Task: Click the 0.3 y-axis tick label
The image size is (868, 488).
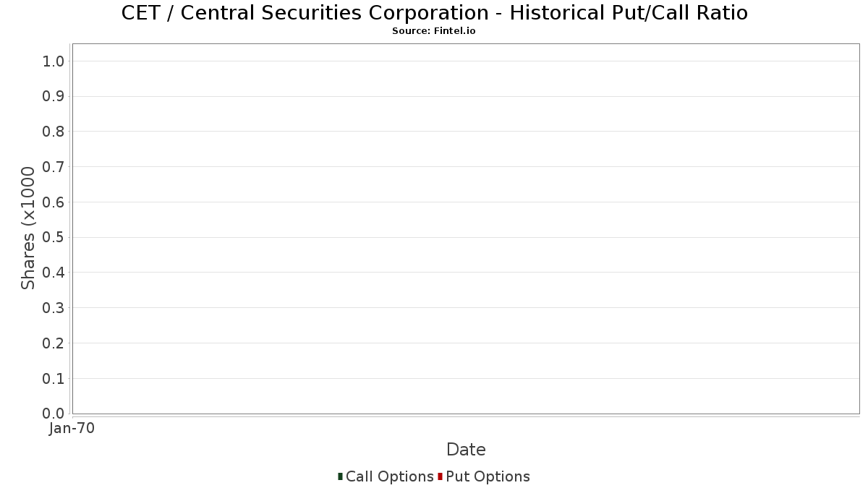Action: tap(54, 308)
